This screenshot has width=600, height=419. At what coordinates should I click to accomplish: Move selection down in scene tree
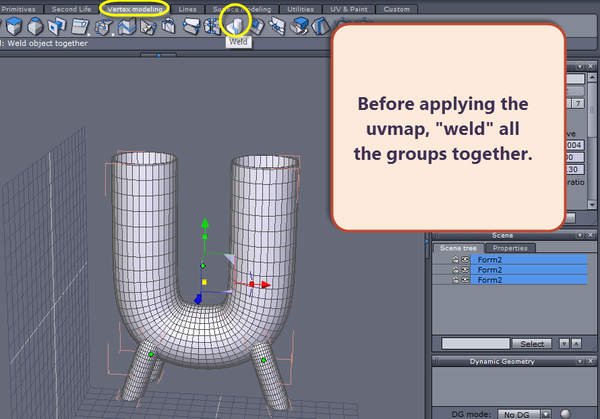(564, 344)
